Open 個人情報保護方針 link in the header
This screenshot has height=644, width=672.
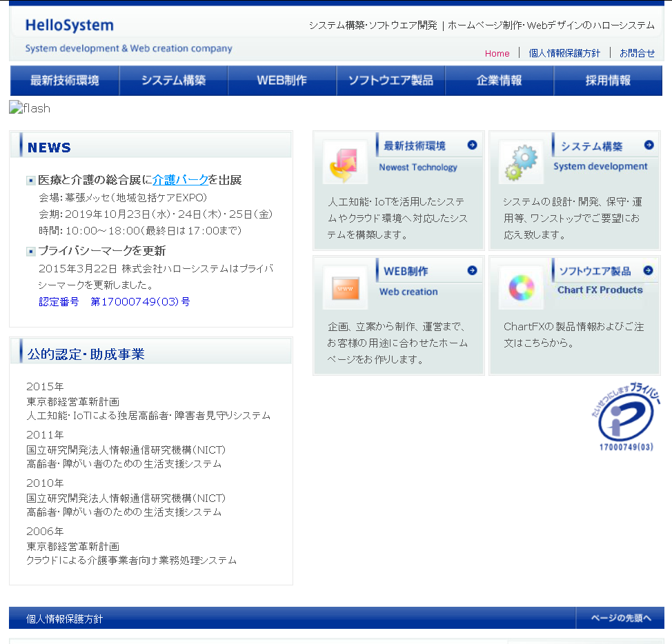click(x=564, y=53)
